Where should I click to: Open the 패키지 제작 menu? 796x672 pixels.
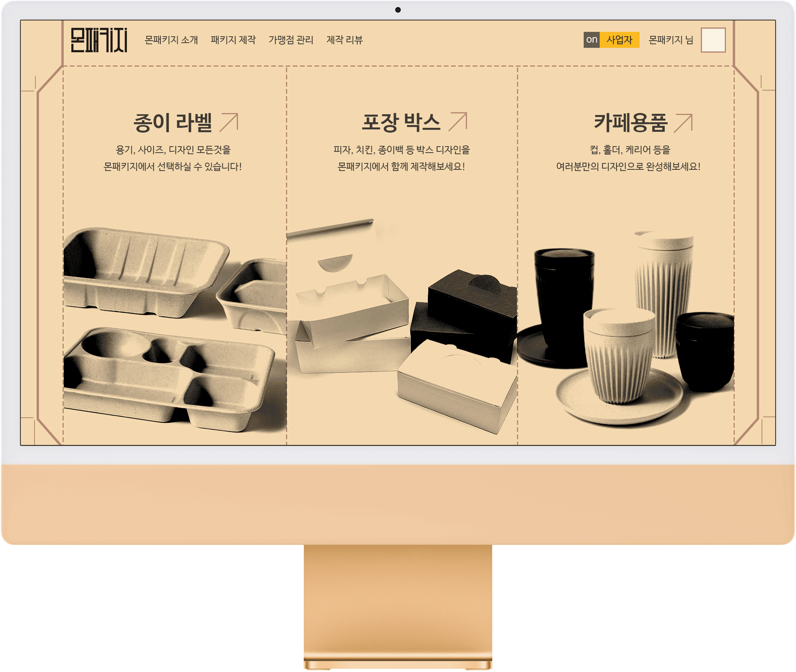pyautogui.click(x=233, y=40)
